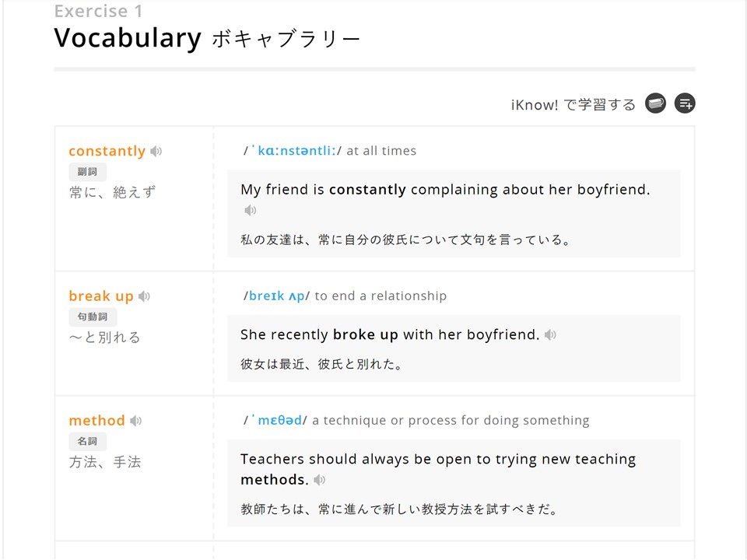Play audio for the broke up example sentence
The width and height of the screenshot is (747, 560).
pyautogui.click(x=550, y=334)
